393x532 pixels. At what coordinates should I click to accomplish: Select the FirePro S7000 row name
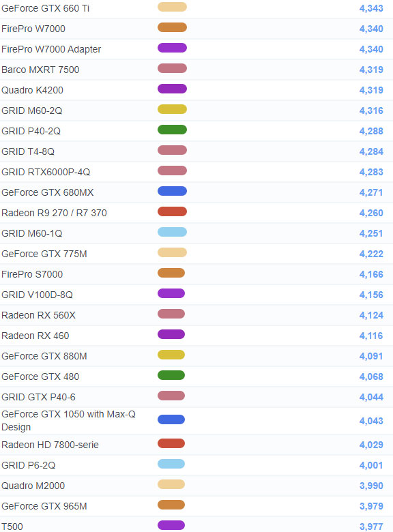32,274
